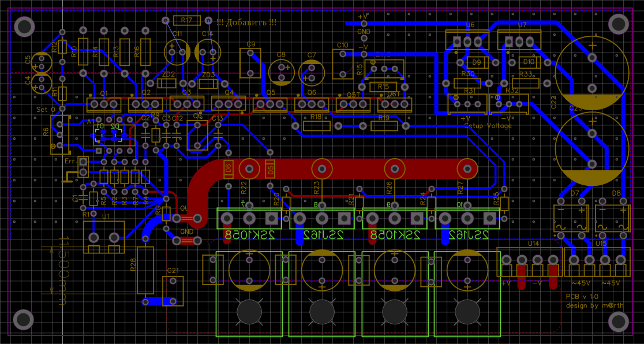Click the R23 resistor label
Viewport: 644px width, 344px height.
coord(317,188)
